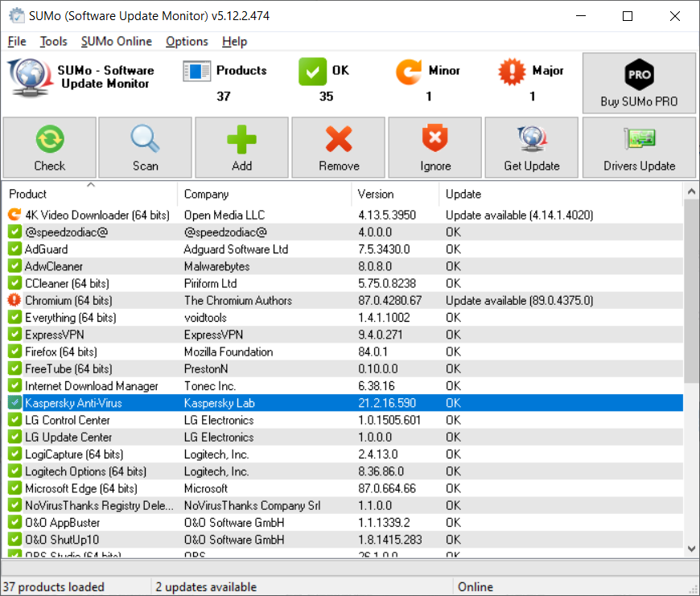This screenshot has height=596, width=700.
Task: Sort list by Update column header
Action: [x=561, y=194]
